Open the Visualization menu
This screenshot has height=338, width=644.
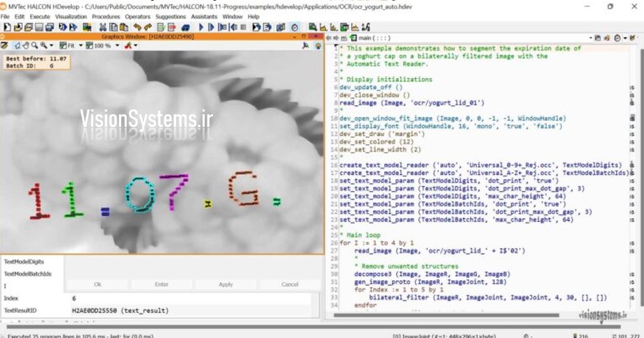[x=70, y=16]
